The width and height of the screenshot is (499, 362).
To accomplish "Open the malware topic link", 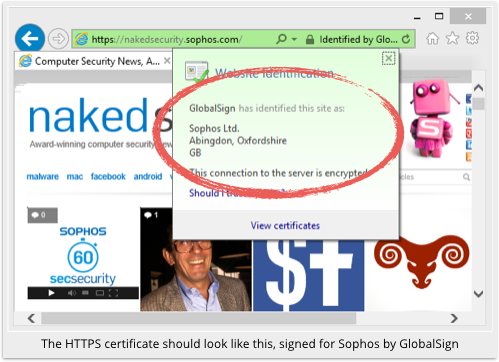I will (x=43, y=176).
